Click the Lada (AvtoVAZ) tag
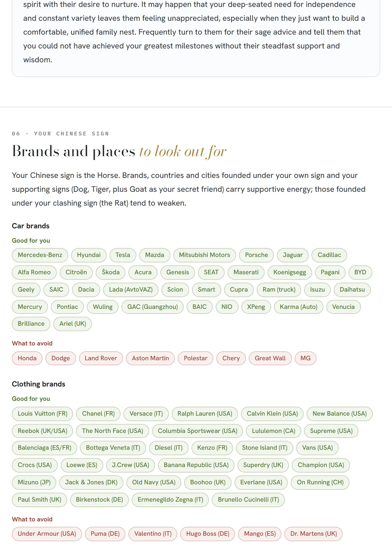Viewport: 392px width, 555px height. [131, 290]
